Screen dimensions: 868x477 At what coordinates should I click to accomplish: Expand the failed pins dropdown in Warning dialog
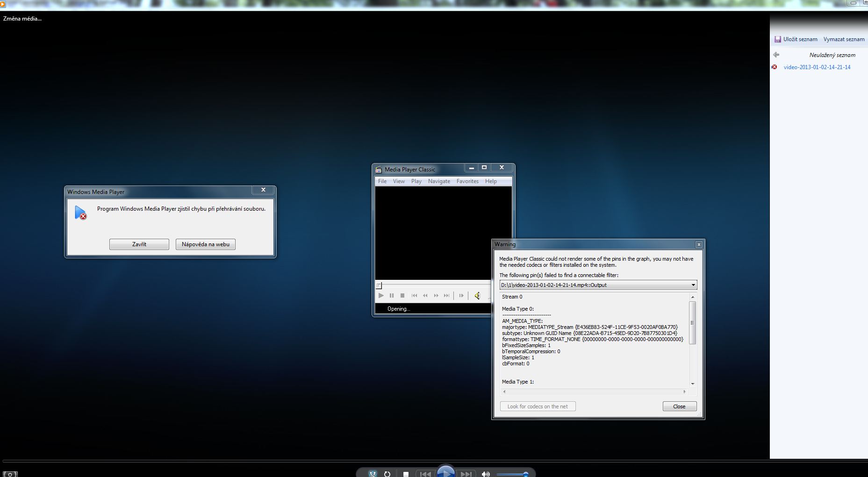pyautogui.click(x=693, y=285)
